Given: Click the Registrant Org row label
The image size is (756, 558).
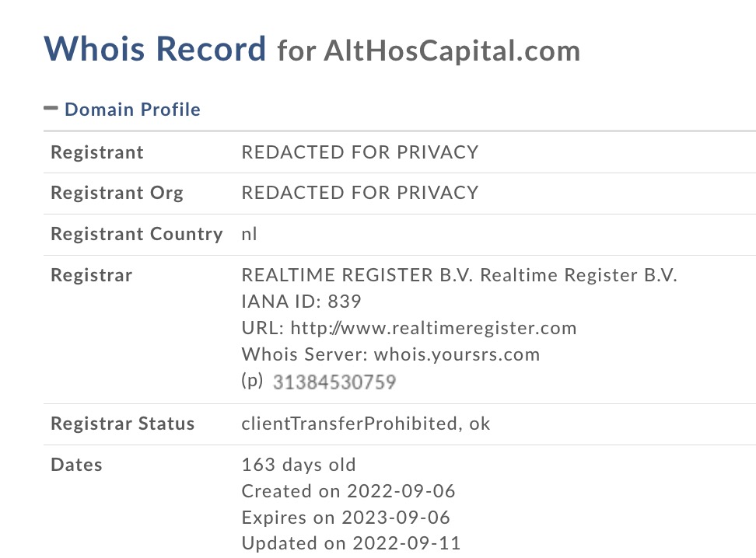Looking at the screenshot, I should [x=117, y=193].
